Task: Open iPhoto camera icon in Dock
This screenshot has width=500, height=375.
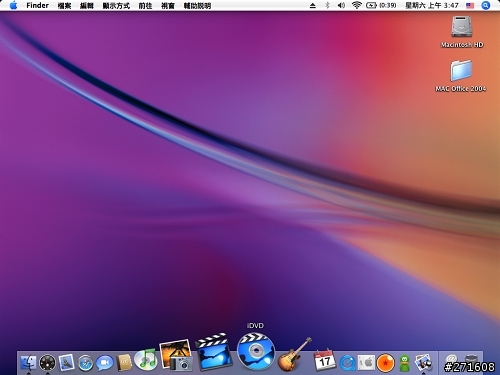Action: point(176,355)
